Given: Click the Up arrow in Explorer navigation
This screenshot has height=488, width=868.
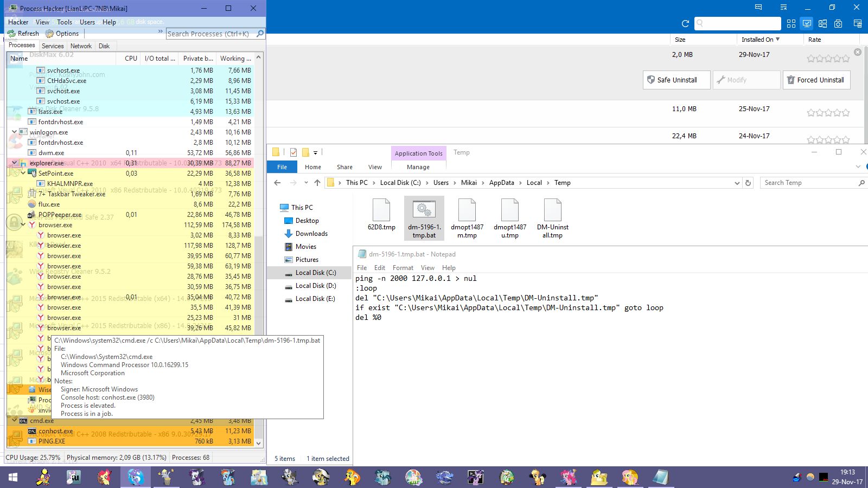Looking at the screenshot, I should (x=317, y=183).
